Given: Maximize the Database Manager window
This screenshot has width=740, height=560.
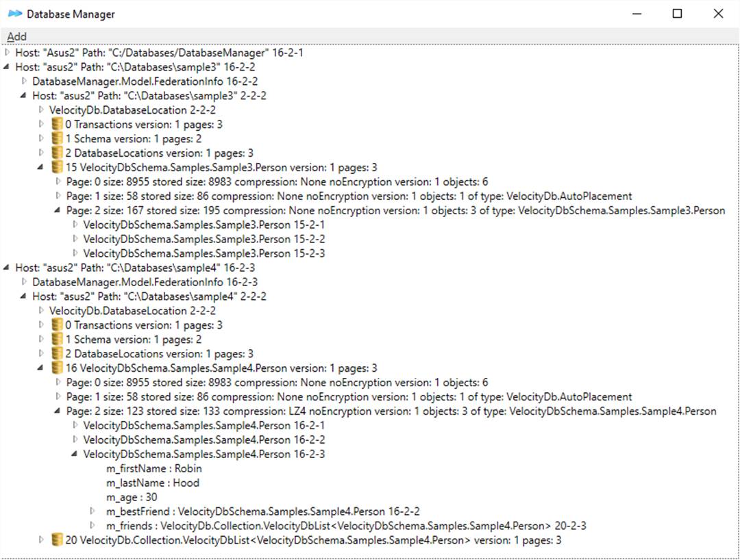Looking at the screenshot, I should coord(677,14).
